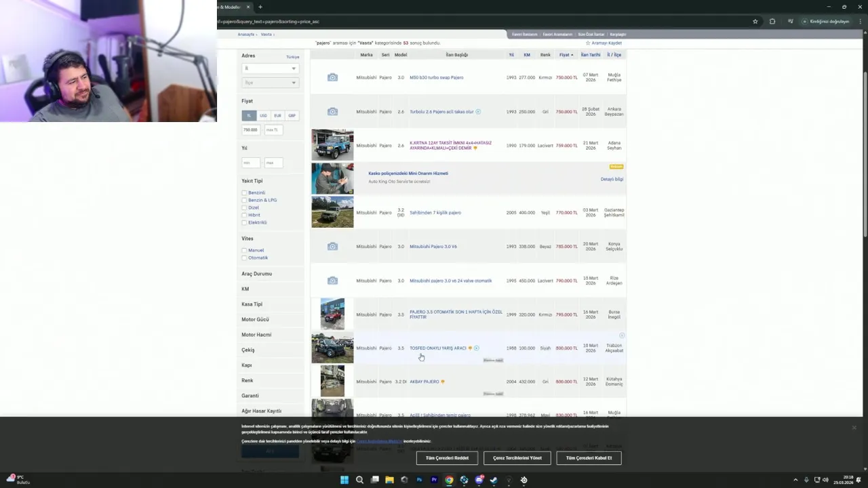The height and width of the screenshot is (488, 868).
Task: Click circle icon next to Turbolu 2.6 listing title
Action: point(478,111)
